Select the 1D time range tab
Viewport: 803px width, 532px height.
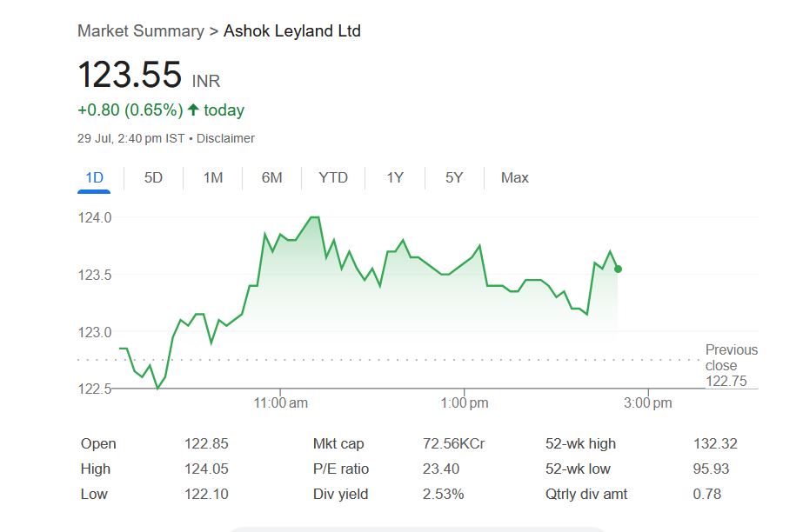(94, 178)
